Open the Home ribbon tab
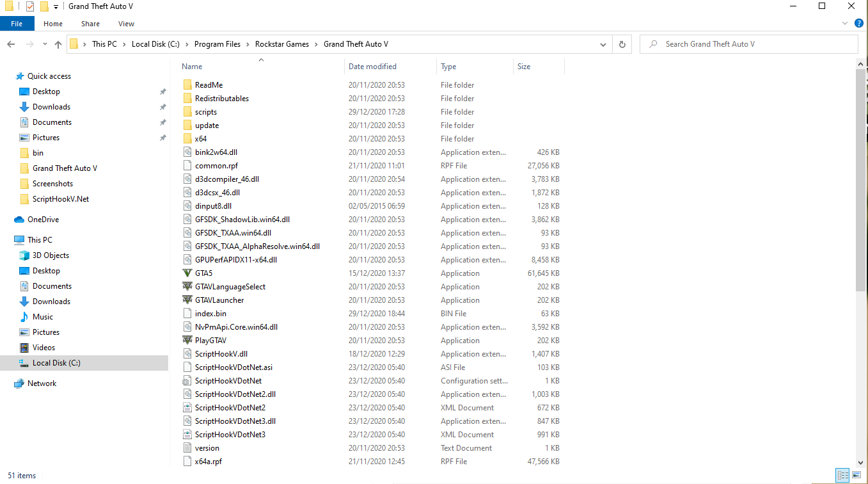868x484 pixels. click(x=53, y=24)
